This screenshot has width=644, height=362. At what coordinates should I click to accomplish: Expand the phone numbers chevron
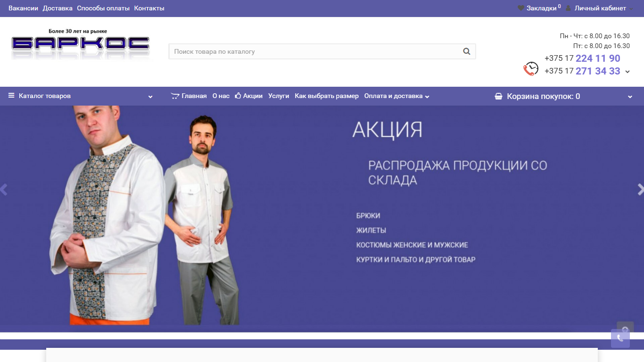pyautogui.click(x=627, y=72)
